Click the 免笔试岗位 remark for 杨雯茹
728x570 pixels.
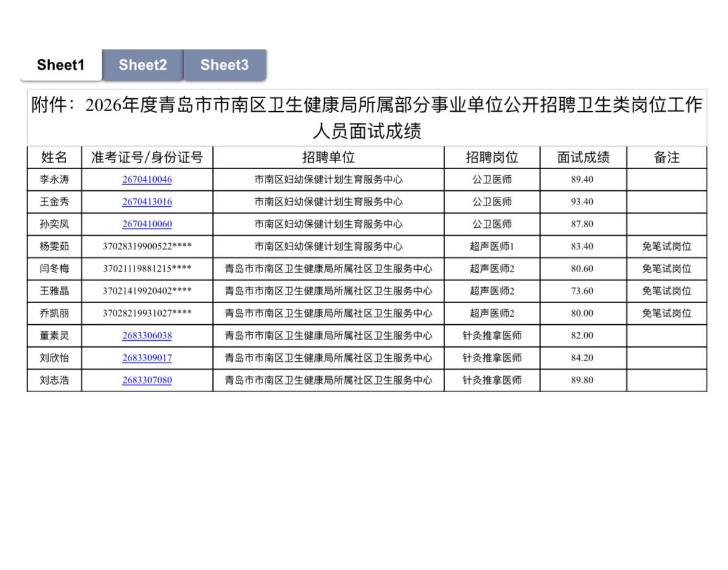[666, 246]
